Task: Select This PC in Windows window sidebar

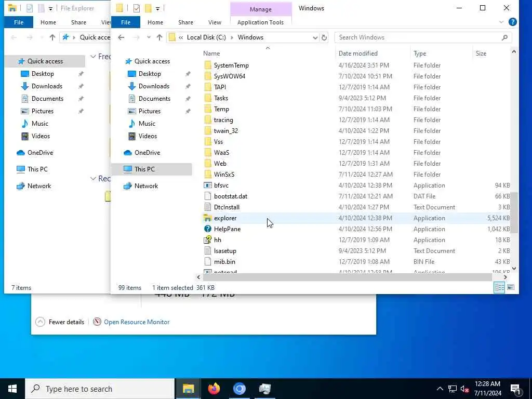Action: pos(152,169)
